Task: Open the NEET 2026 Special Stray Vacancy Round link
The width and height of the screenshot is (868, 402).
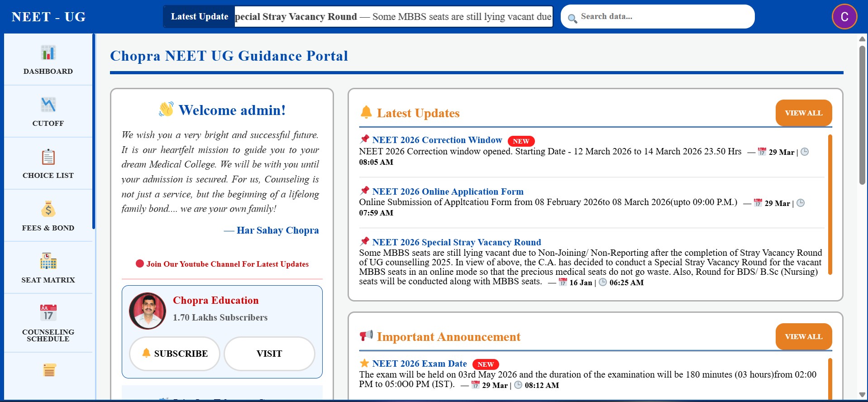Action: click(456, 242)
